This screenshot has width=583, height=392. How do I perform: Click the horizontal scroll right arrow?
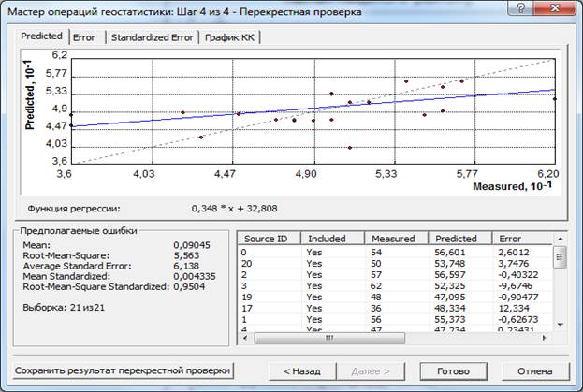(545, 338)
